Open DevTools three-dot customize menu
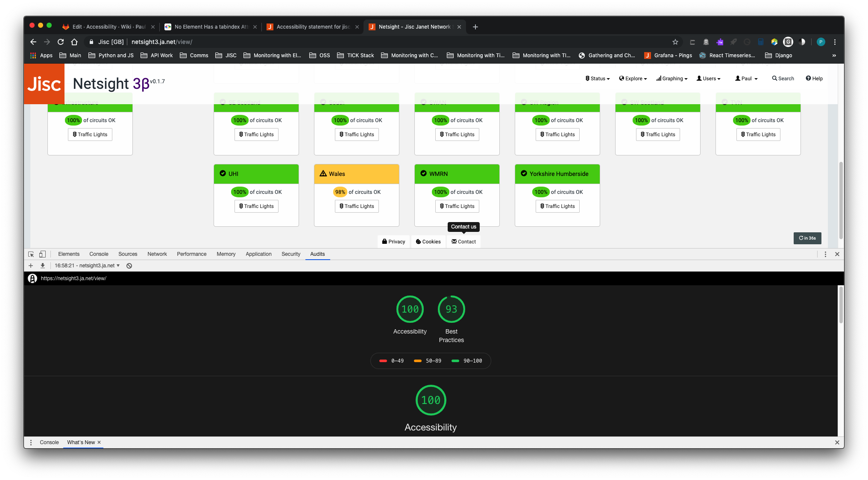 coord(825,254)
